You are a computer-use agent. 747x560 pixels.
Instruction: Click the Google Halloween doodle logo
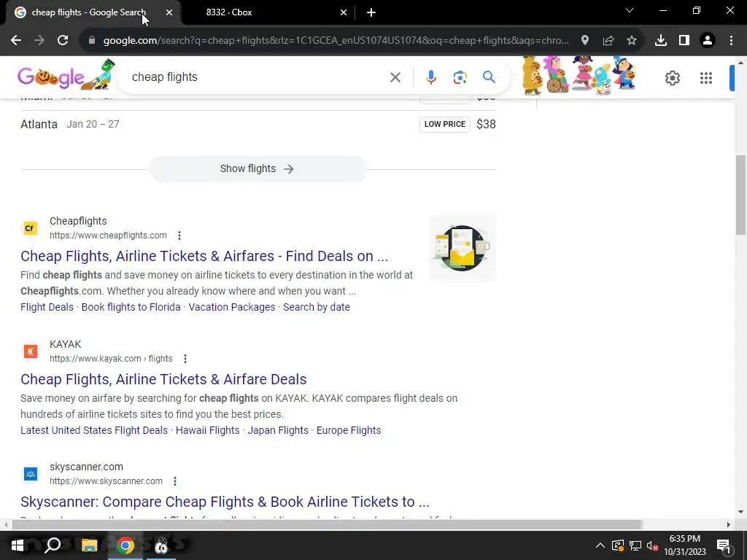click(66, 75)
